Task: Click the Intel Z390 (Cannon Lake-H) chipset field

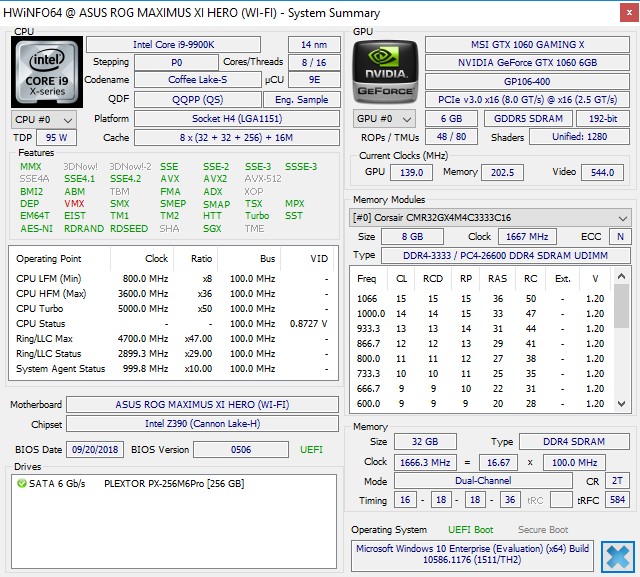Action: (x=202, y=424)
